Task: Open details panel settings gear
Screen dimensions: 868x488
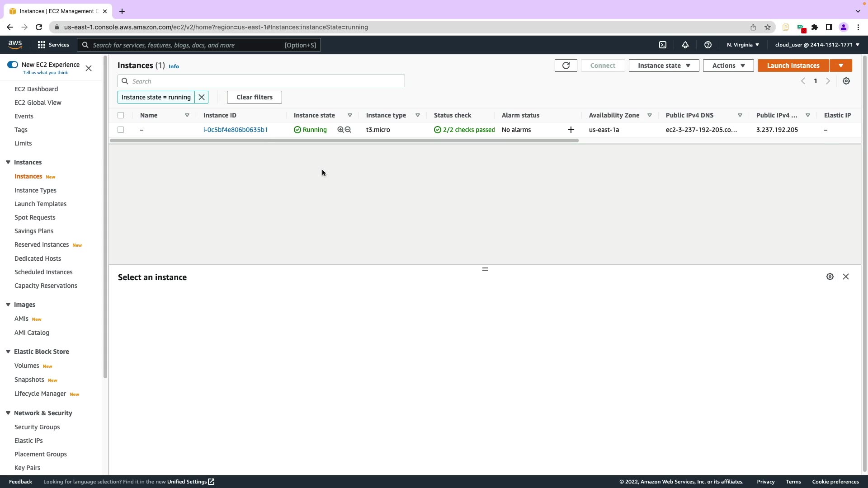Action: coord(830,277)
